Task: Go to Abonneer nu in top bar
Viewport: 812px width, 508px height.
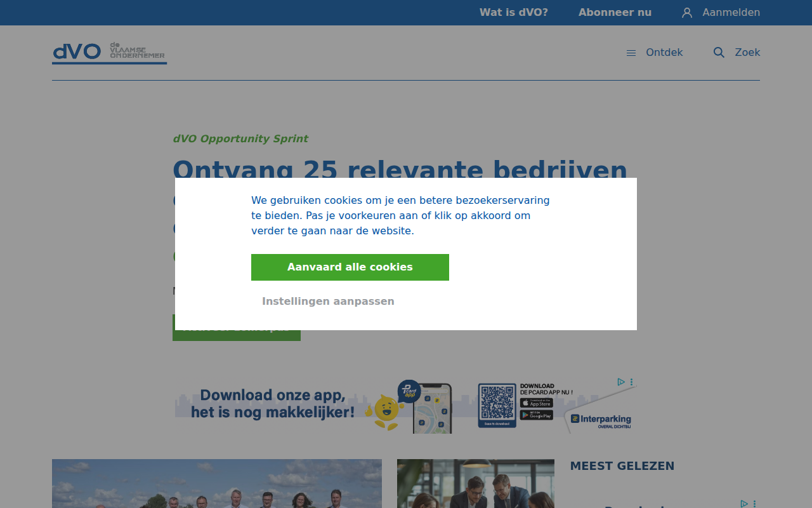Action: tap(615, 13)
